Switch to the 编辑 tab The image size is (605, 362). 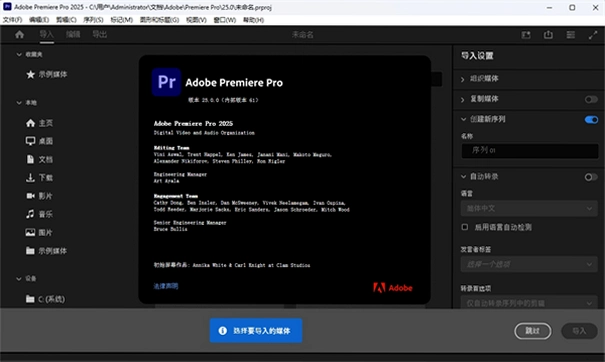(x=73, y=34)
